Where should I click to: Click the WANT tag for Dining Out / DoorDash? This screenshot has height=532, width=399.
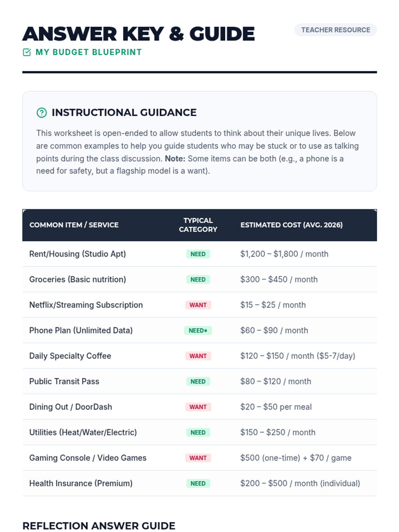click(x=198, y=407)
